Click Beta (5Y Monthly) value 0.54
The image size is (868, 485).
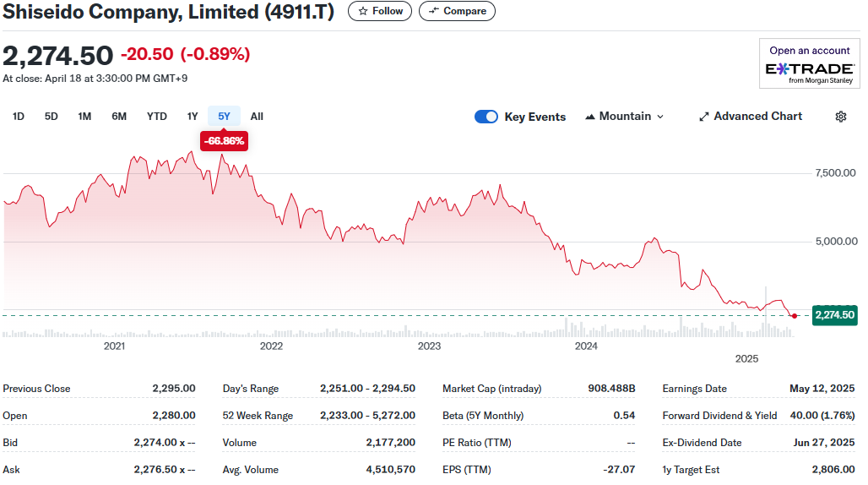625,416
